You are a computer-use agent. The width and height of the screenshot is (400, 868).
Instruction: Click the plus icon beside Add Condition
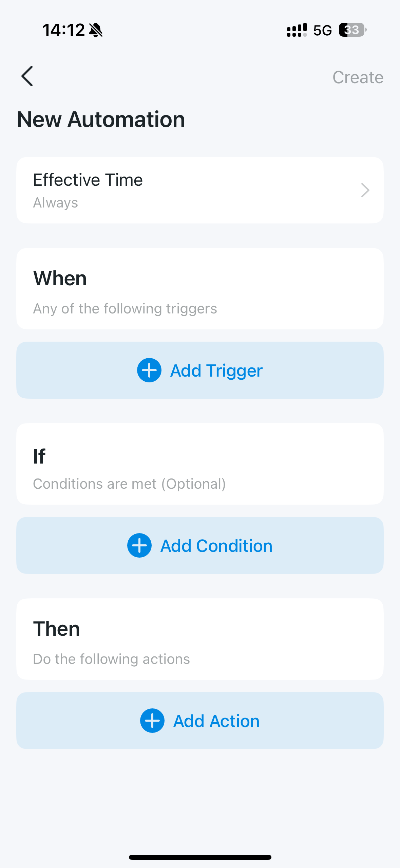click(139, 545)
